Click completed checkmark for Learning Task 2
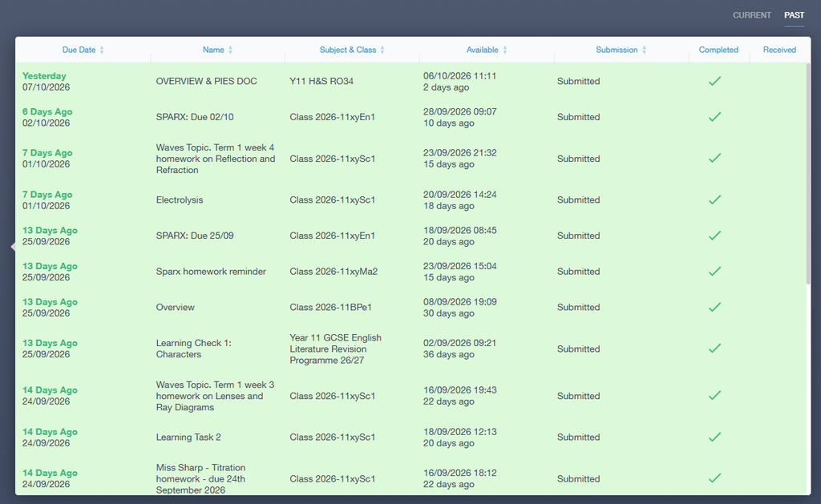 pos(714,437)
